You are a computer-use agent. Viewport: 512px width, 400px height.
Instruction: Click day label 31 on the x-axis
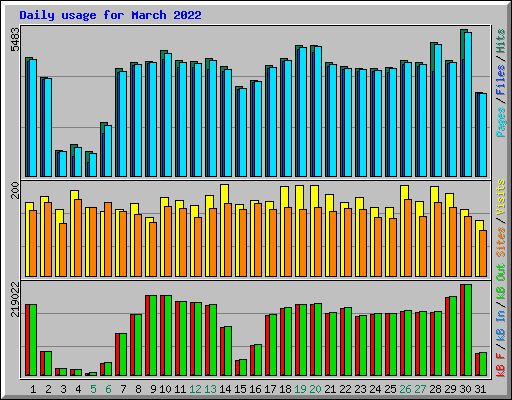click(x=480, y=389)
